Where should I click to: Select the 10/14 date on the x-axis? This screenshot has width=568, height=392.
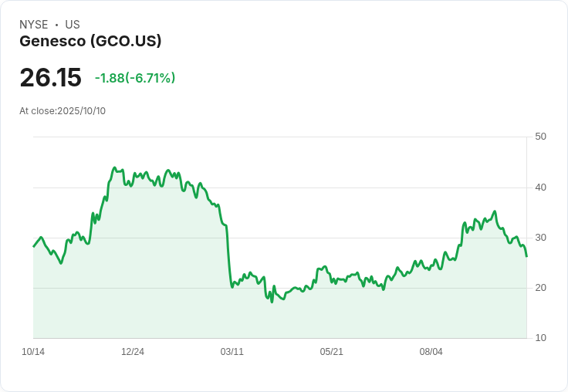33,352
